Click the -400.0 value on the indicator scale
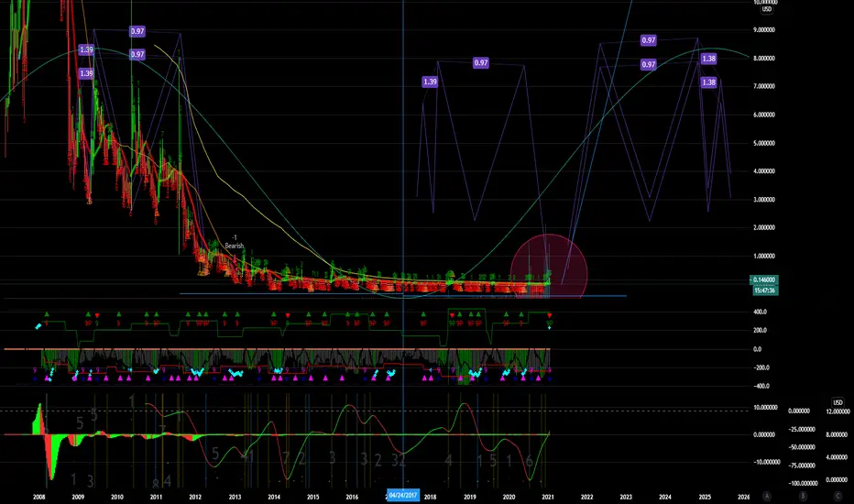Image resolution: width=854 pixels, height=504 pixels. pyautogui.click(x=761, y=386)
